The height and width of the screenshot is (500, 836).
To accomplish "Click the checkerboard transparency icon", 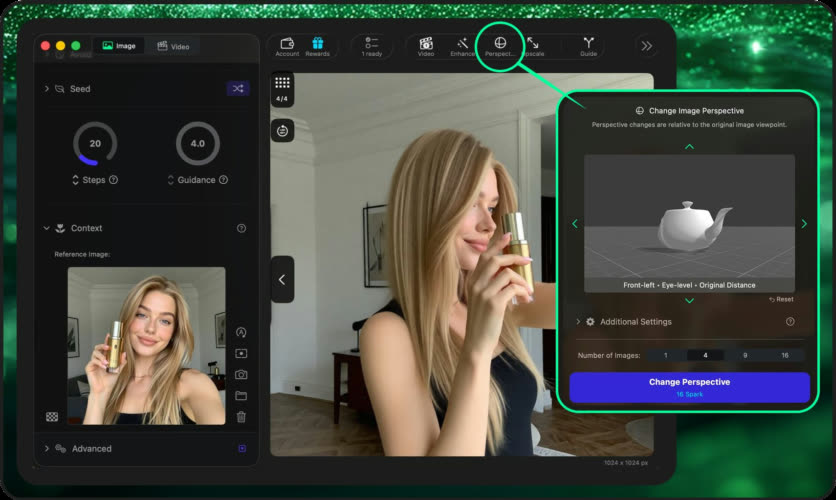I will point(52,417).
